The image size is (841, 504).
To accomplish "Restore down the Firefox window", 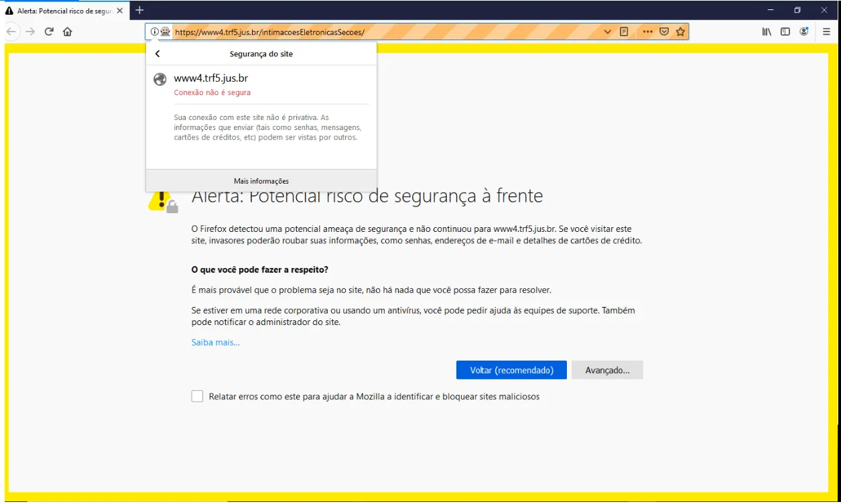I will coord(797,10).
